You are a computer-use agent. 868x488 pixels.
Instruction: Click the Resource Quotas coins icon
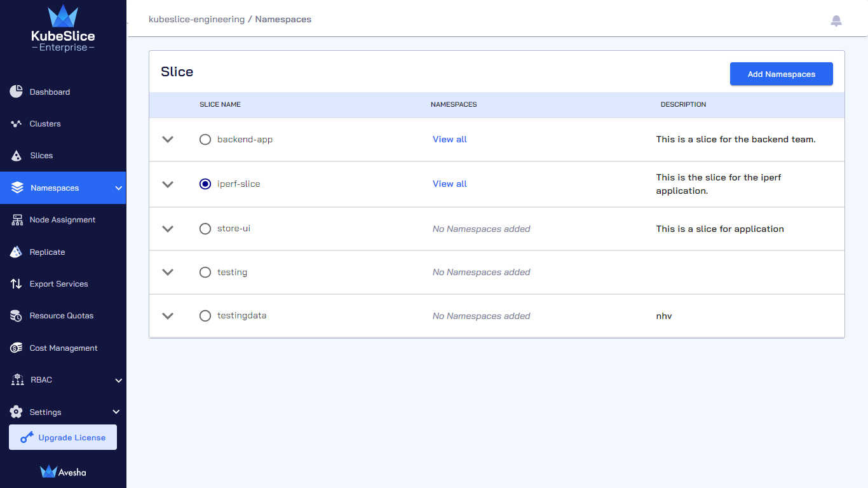(x=17, y=316)
